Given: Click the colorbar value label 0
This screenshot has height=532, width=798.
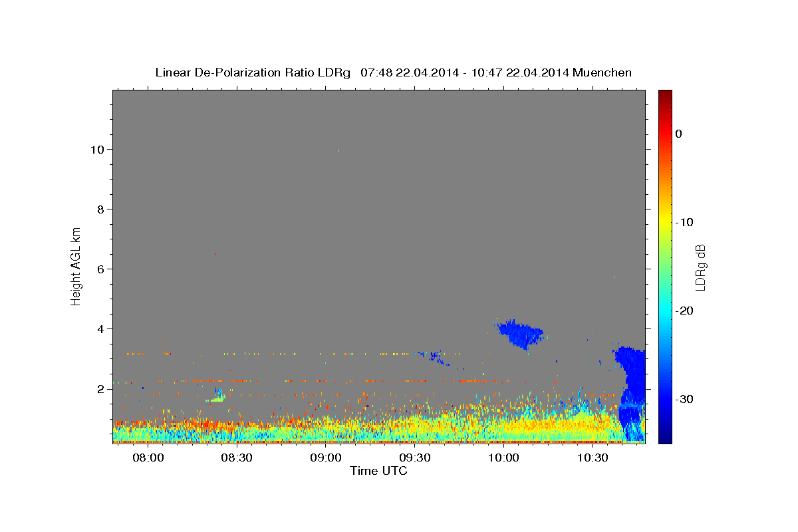Looking at the screenshot, I should click(x=679, y=134).
